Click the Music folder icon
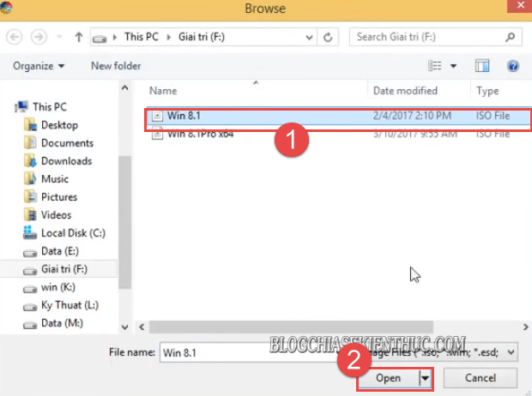Viewport: 532px width, 396px height. (x=30, y=178)
